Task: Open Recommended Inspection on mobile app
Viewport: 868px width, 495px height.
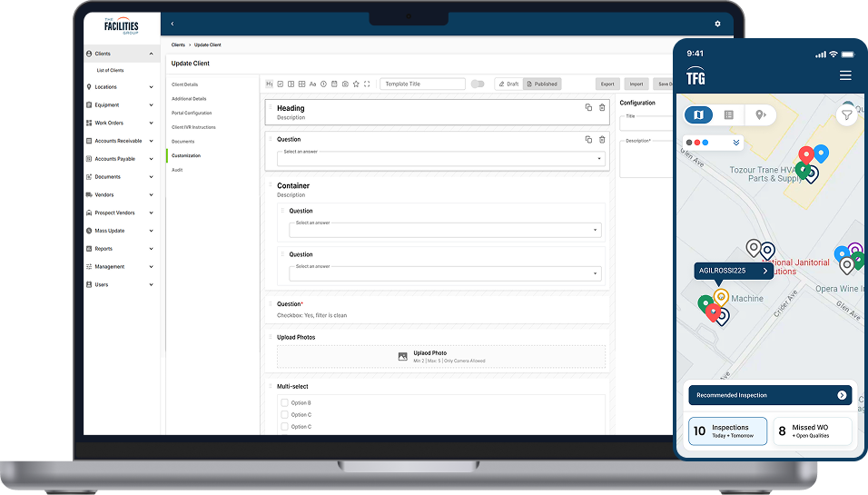Action: click(770, 395)
